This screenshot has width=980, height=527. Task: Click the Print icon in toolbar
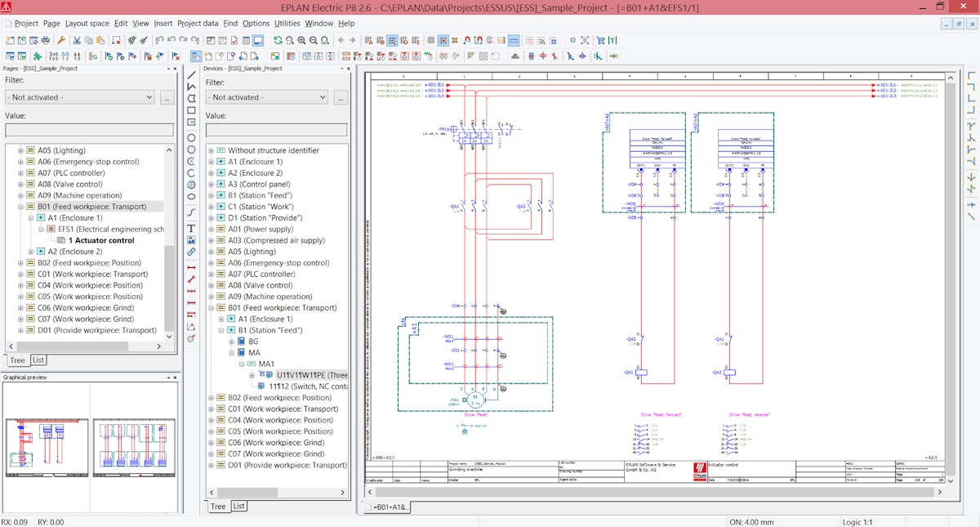tap(45, 40)
